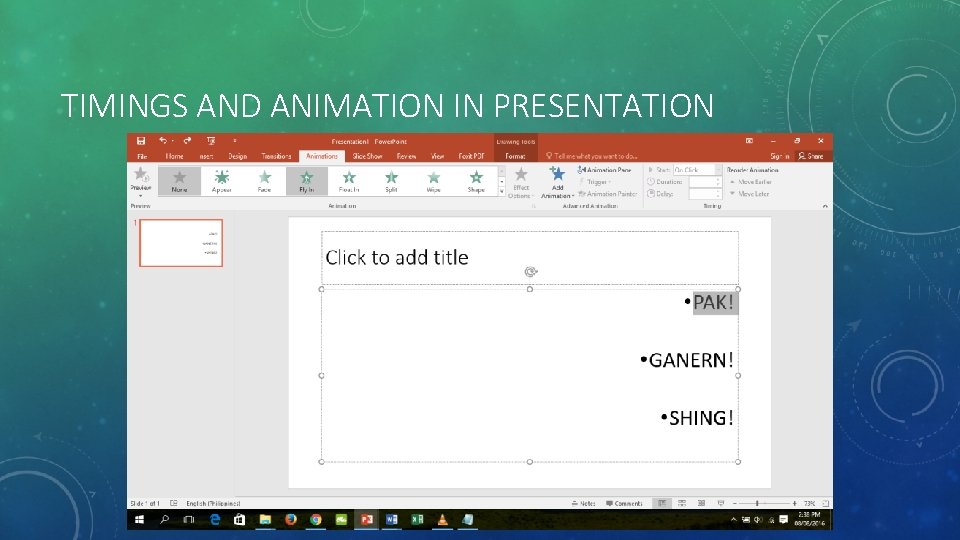Click the English (Philippines) language indicator
Image resolution: width=960 pixels, height=540 pixels.
pos(213,503)
